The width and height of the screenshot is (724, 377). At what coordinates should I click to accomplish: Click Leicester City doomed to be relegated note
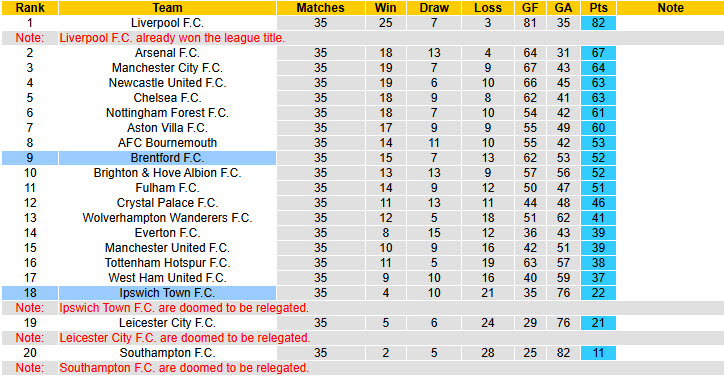click(185, 338)
